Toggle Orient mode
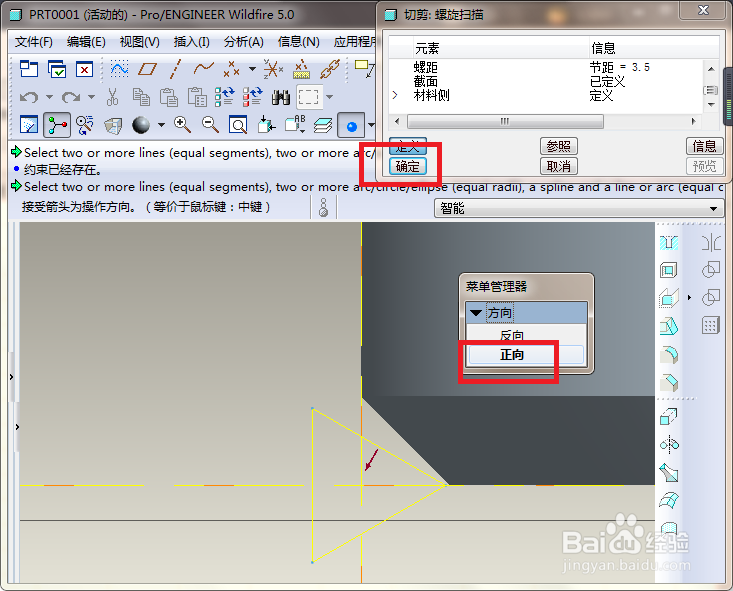This screenshot has height=591, width=733. [x=85, y=125]
